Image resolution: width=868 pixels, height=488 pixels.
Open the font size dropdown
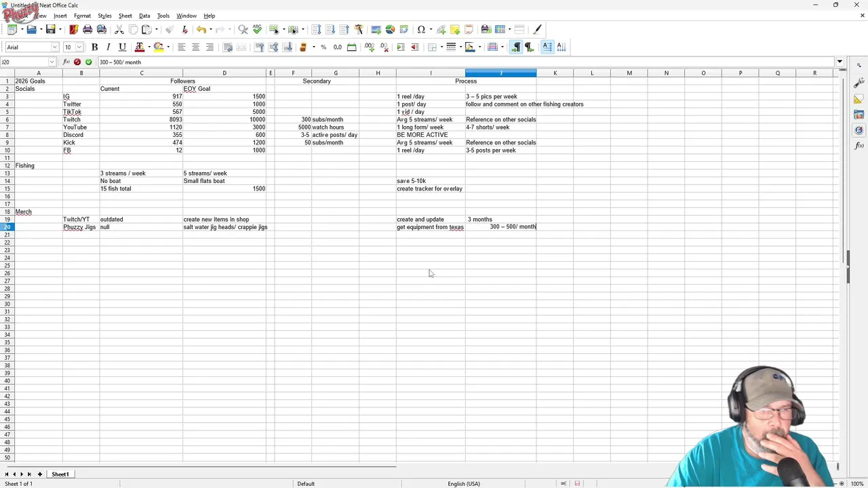pyautogui.click(x=79, y=47)
